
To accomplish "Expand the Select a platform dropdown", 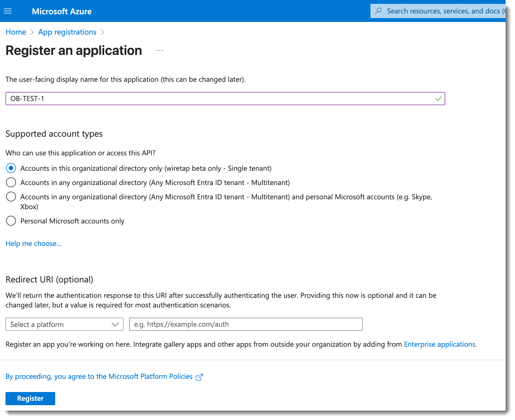I will pyautogui.click(x=64, y=324).
